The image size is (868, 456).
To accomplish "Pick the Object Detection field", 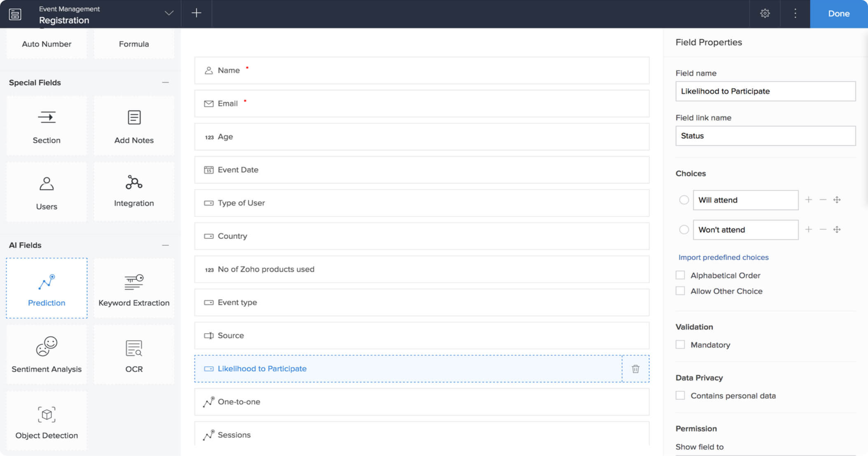I will 47,421.
